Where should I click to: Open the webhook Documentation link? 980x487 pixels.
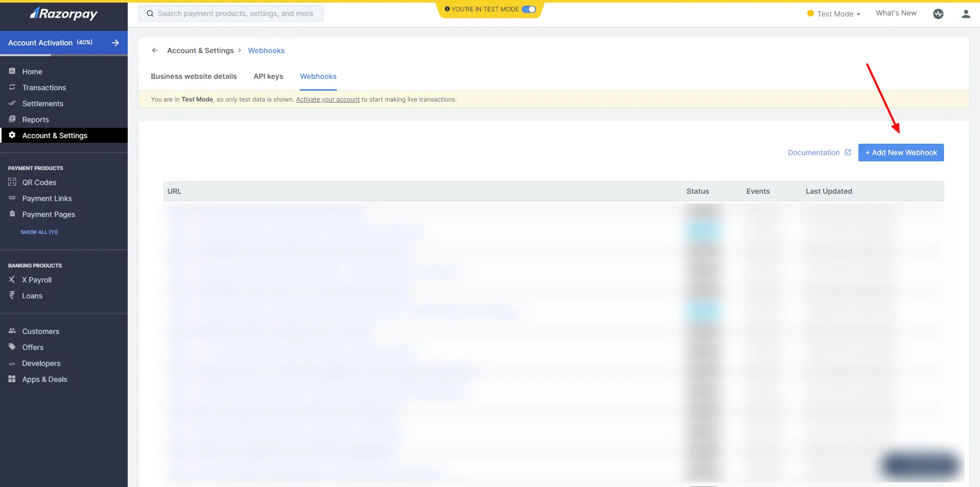[819, 153]
